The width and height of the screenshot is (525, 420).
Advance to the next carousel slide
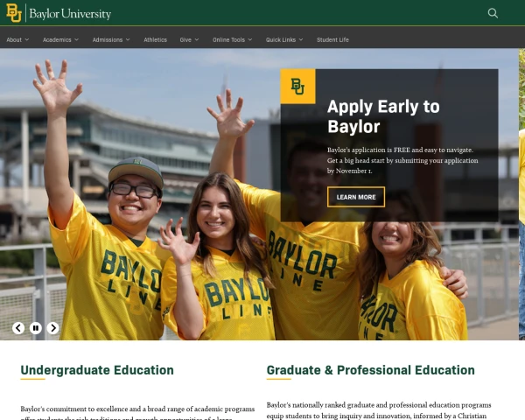(x=52, y=328)
